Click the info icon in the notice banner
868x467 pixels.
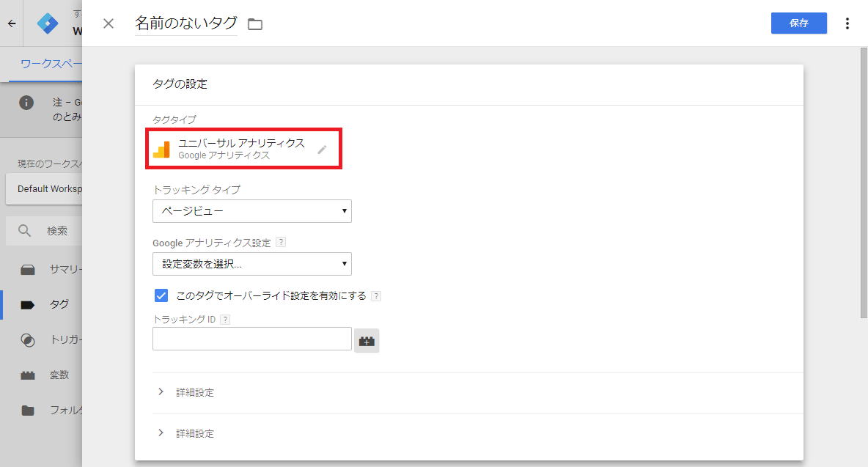click(26, 103)
